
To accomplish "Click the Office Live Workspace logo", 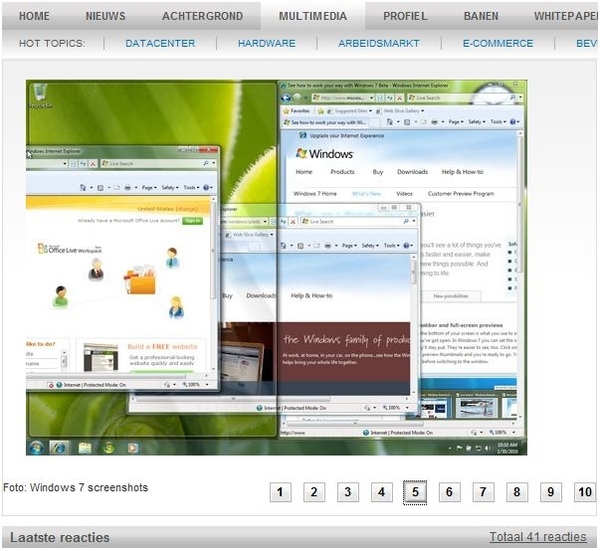I will coord(70,249).
